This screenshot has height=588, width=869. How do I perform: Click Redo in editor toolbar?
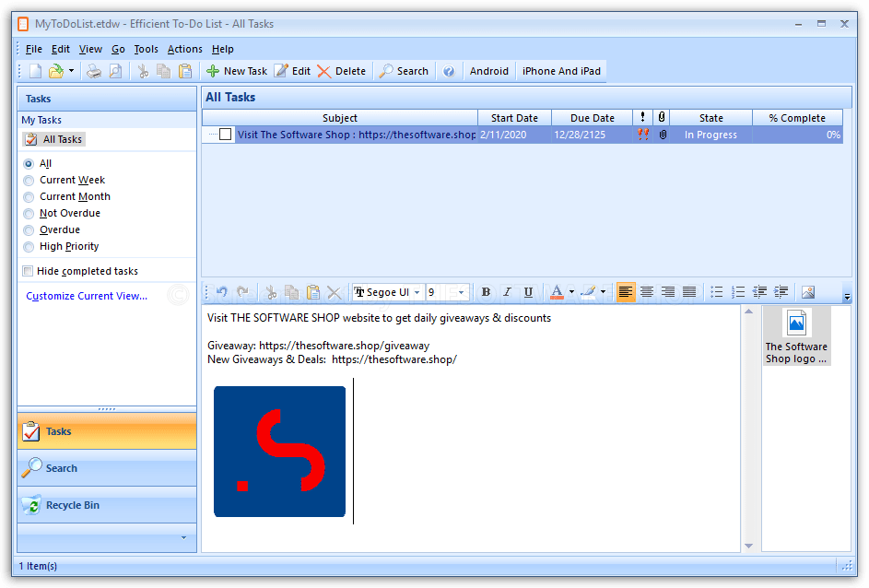pyautogui.click(x=242, y=292)
